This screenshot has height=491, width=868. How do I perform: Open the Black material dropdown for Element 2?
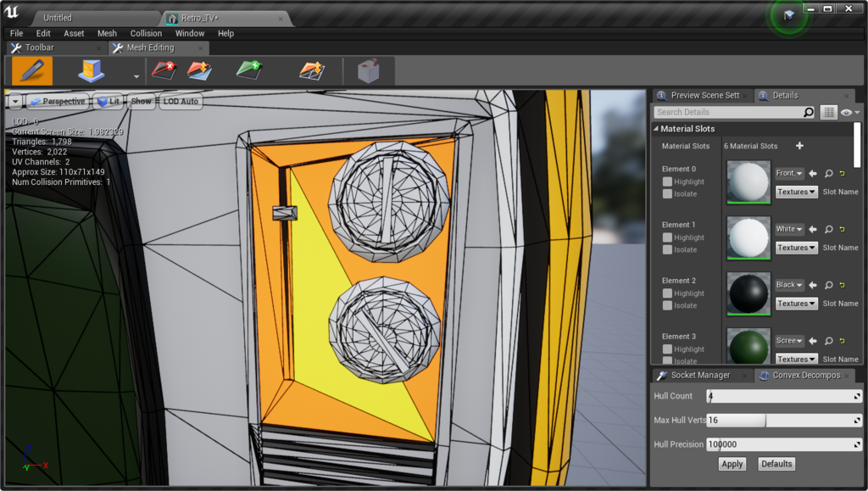789,285
